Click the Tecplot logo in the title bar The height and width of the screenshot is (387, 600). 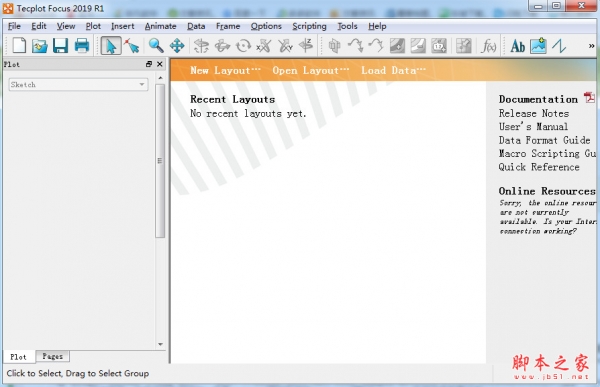point(8,8)
